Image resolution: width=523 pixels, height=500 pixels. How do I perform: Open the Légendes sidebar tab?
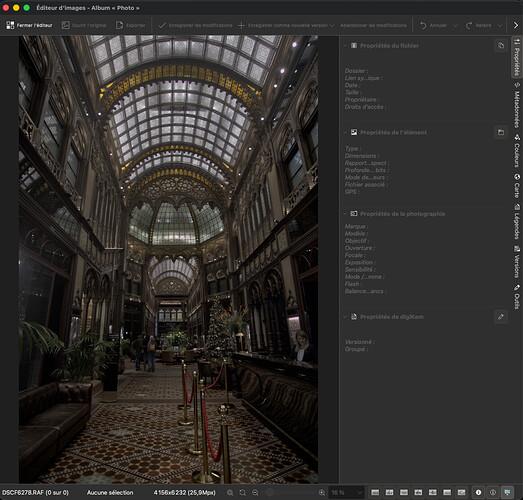click(x=517, y=221)
